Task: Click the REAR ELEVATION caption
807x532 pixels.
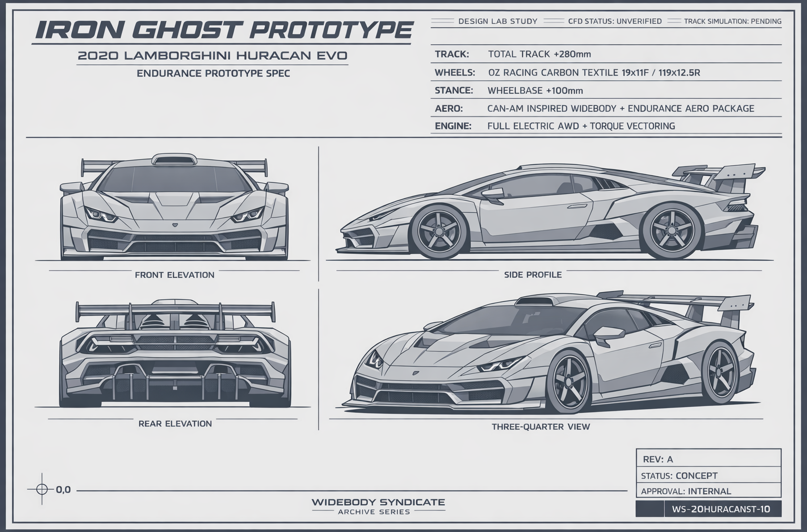Action: (x=175, y=424)
